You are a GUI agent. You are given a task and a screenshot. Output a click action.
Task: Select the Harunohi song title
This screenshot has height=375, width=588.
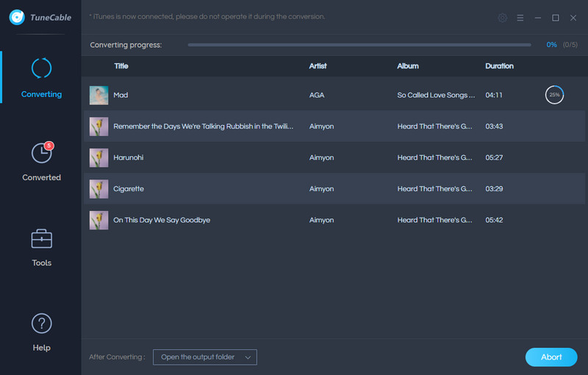click(128, 157)
